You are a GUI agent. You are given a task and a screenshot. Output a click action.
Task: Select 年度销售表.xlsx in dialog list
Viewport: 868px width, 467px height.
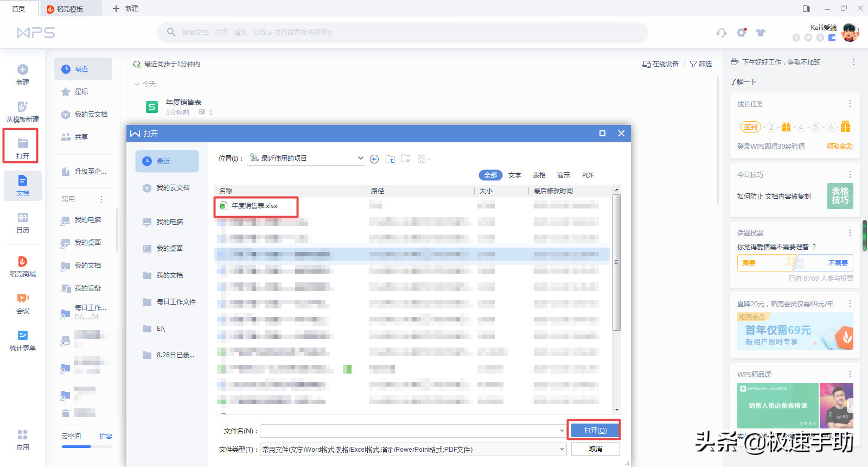coord(254,206)
